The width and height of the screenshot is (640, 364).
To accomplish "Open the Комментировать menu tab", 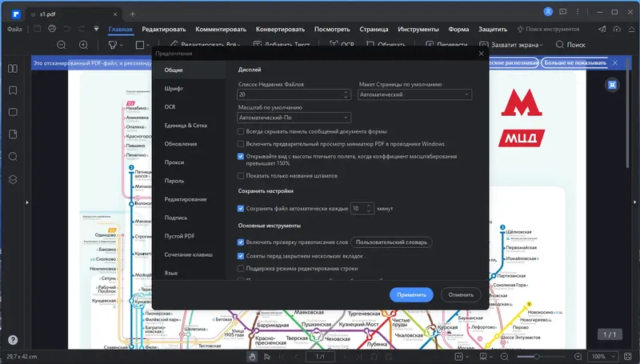I will [x=221, y=30].
